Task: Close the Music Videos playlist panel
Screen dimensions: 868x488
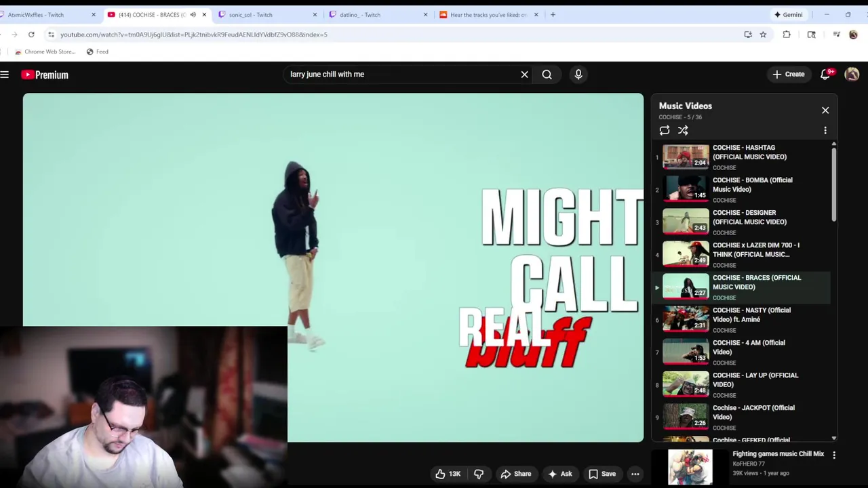Action: click(x=825, y=110)
